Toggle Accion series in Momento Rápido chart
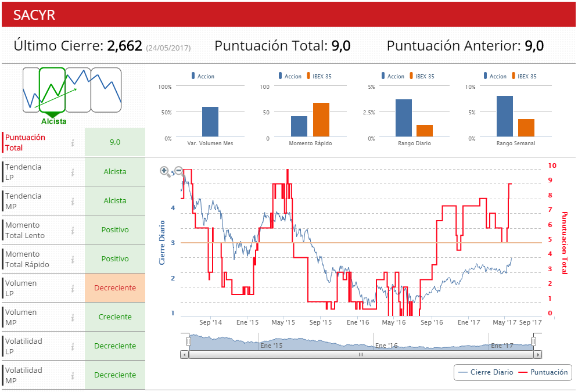The width and height of the screenshot is (578, 392). click(290, 76)
